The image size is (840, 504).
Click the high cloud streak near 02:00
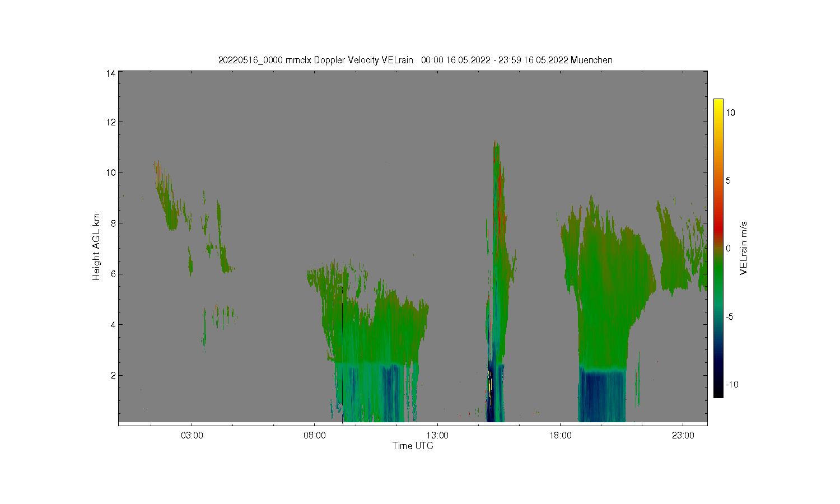(x=166, y=196)
